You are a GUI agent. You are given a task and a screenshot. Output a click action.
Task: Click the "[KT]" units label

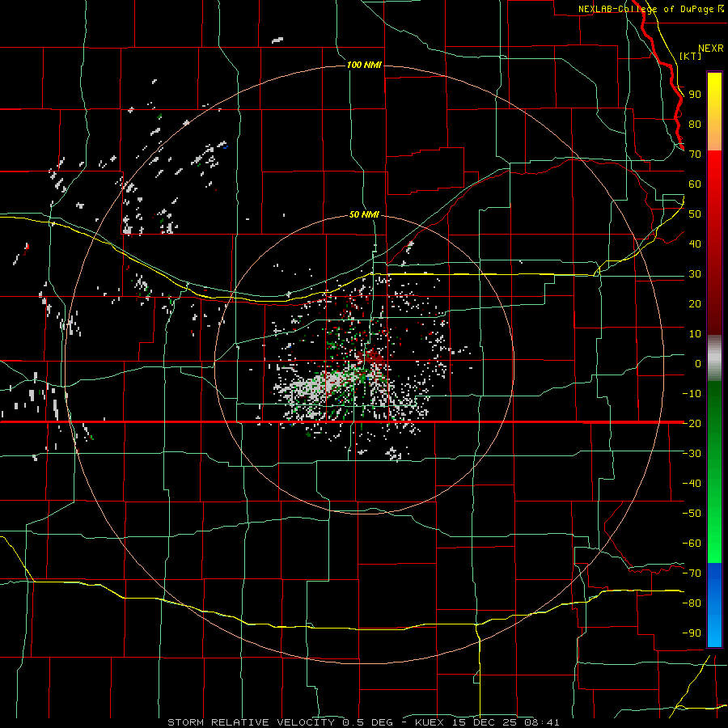tap(691, 56)
